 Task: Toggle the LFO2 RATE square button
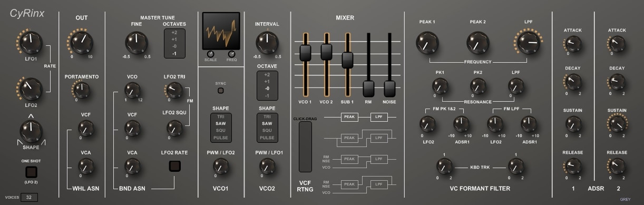tap(174, 167)
